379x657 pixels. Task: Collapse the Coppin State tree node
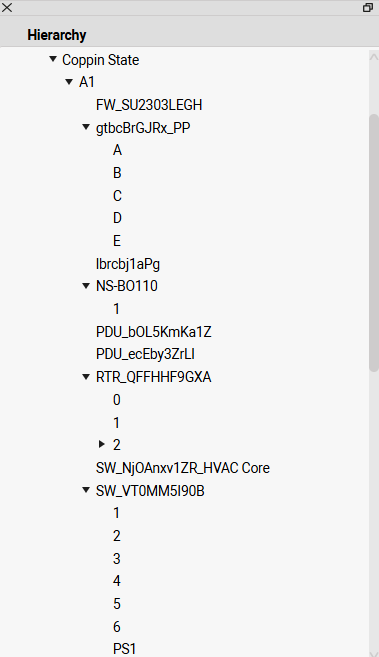pos(53,59)
